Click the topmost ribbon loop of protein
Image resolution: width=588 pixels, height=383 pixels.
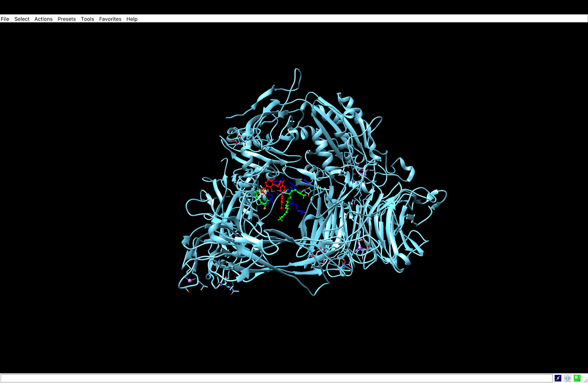click(x=297, y=74)
